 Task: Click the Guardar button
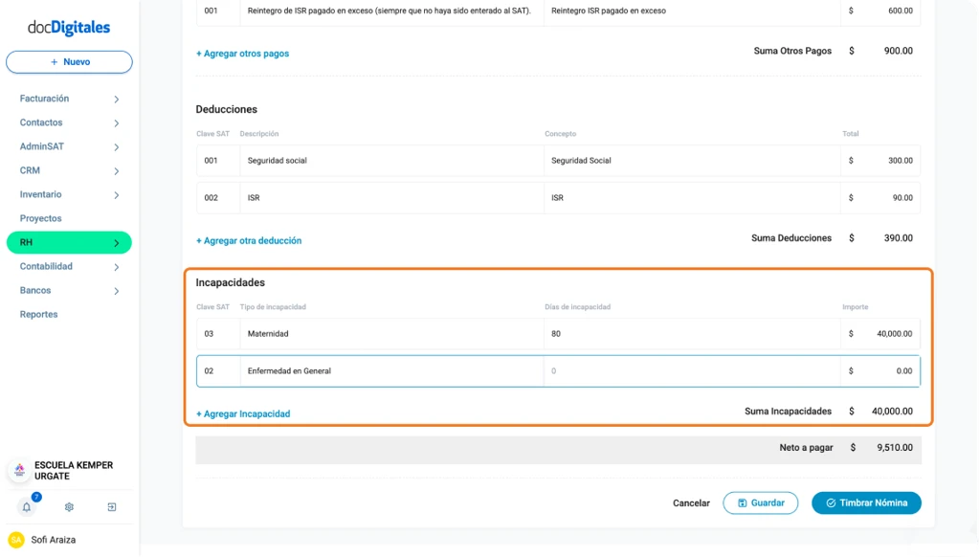761,503
